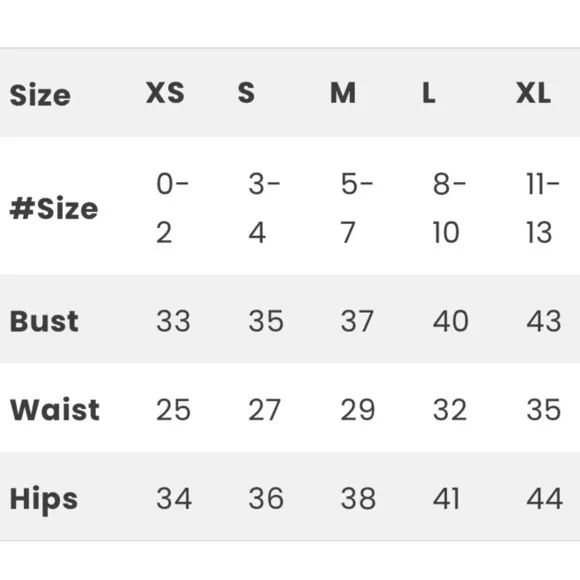The width and height of the screenshot is (580, 580).
Task: Click the Bust value 40 for L
Action: coord(451,321)
